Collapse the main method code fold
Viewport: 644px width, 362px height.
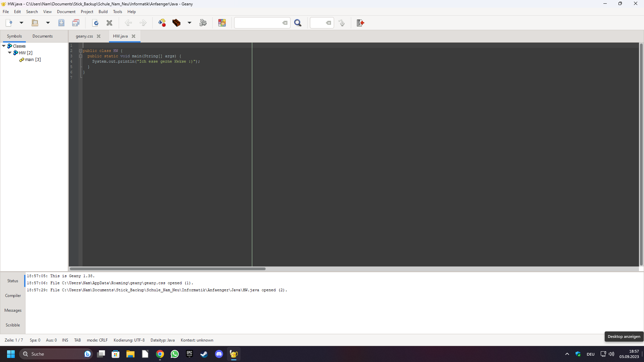[x=80, y=56]
